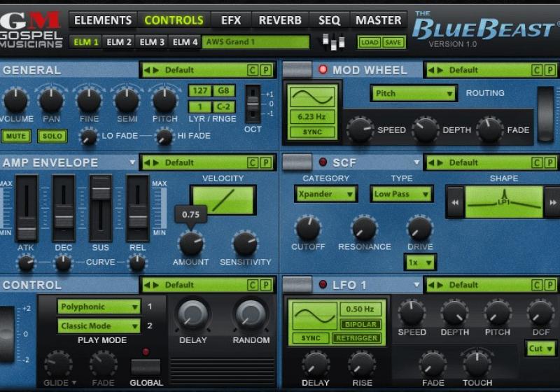
Task: Click the SAVE button
Action: [x=393, y=43]
